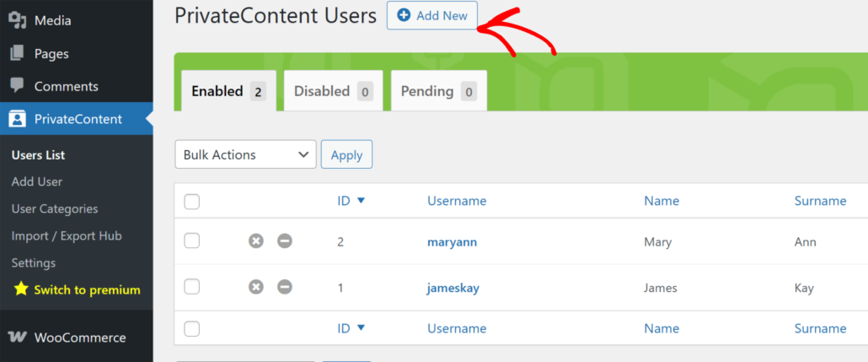
Task: Click the PrivateContent Users page heading
Action: click(x=275, y=15)
